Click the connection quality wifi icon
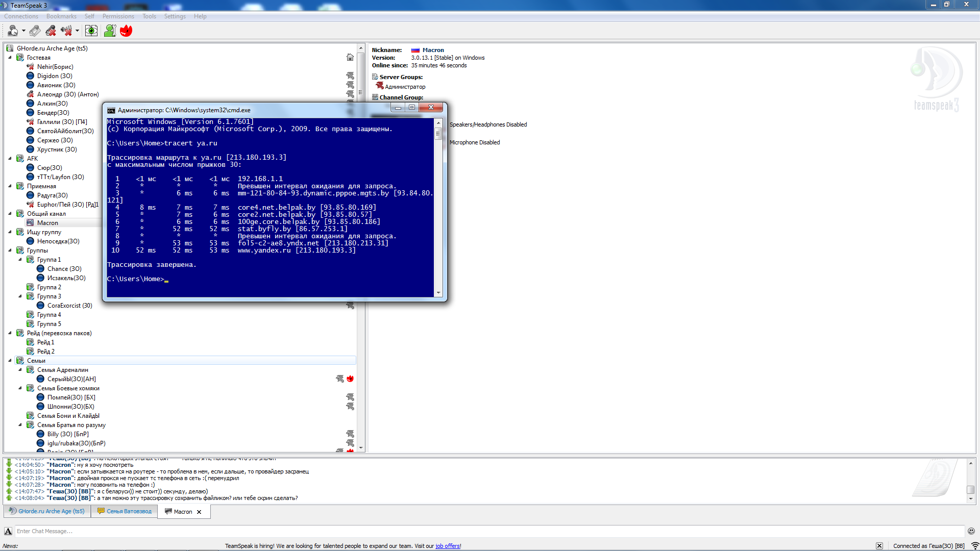The height and width of the screenshot is (551, 980). coord(975,546)
